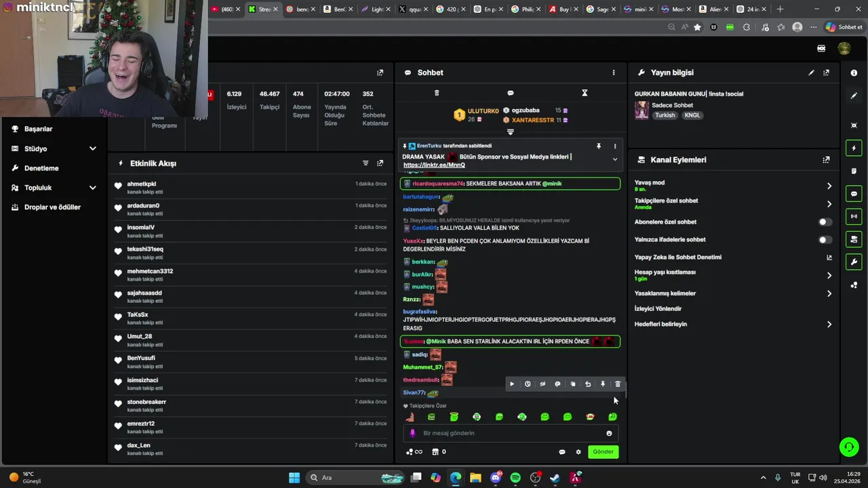
Task: Click the channel points infinity icon
Action: point(414,452)
